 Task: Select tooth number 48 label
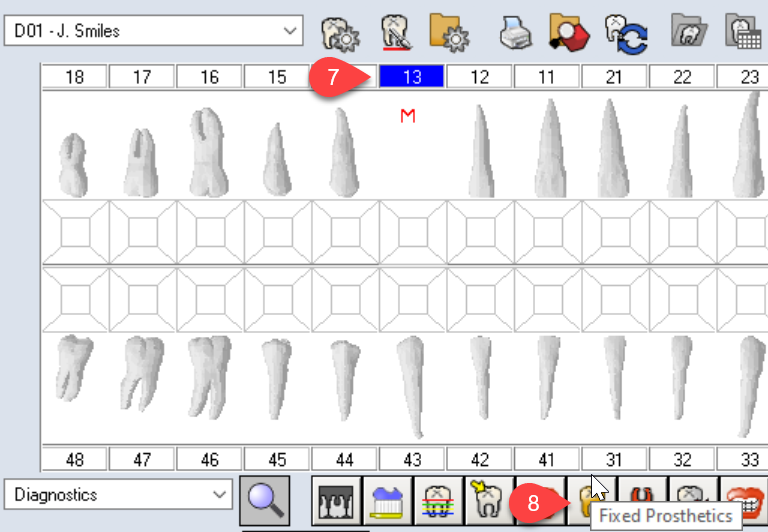[x=74, y=459]
